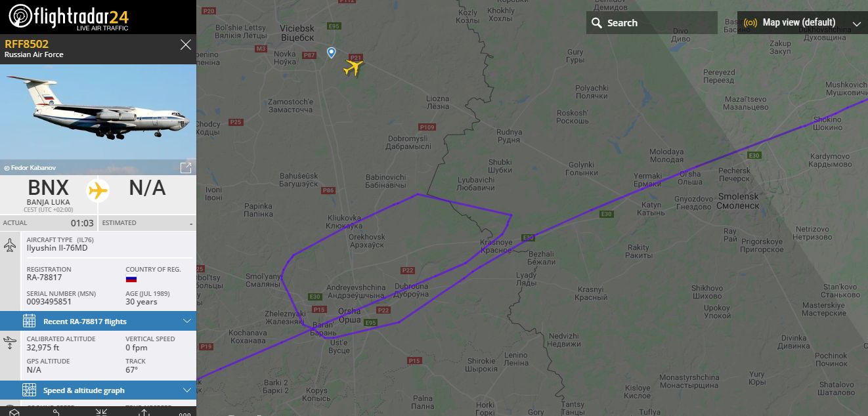Screen dimensions: 868x416
Task: Click the calendar icon beside Recent flights
Action: (x=29, y=321)
